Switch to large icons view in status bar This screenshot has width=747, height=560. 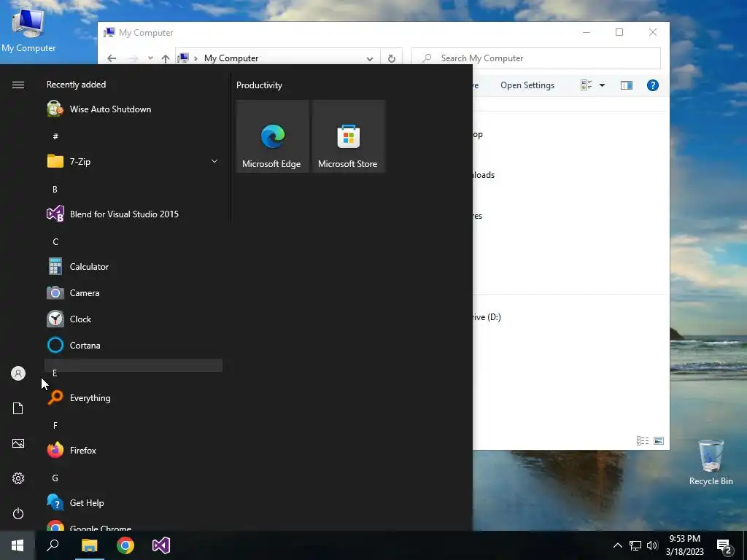point(659,441)
